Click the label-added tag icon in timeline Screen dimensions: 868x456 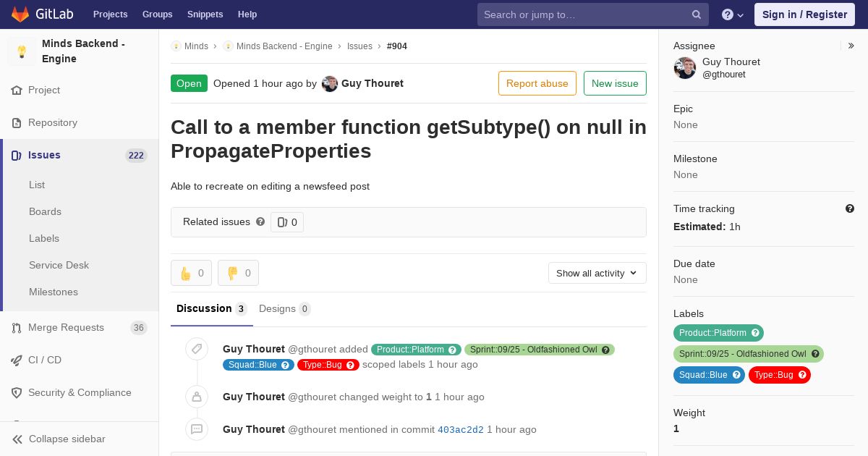point(197,350)
